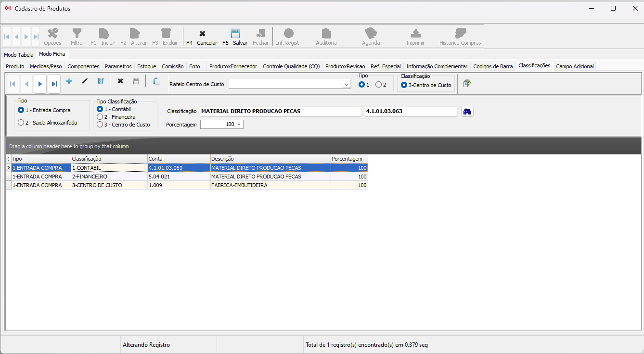Select 2 - Financeira classification type
Screen dimensions: 644x354
[100, 117]
